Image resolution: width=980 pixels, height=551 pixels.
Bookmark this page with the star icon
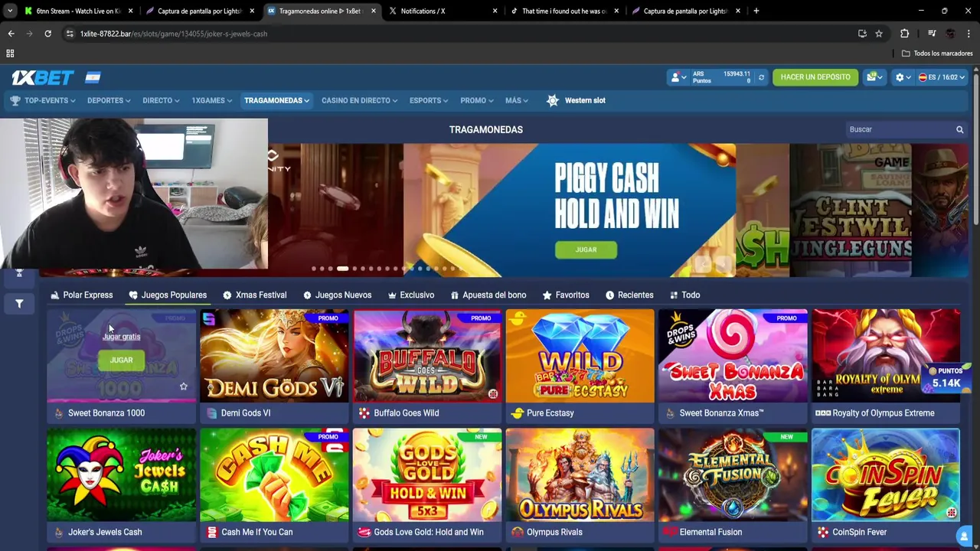tap(879, 34)
